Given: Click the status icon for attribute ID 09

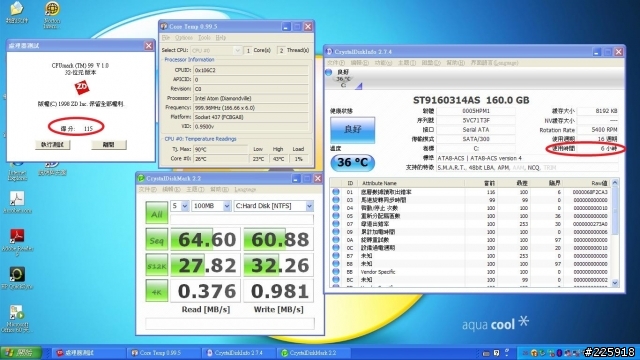Looking at the screenshot, I should [336, 231].
